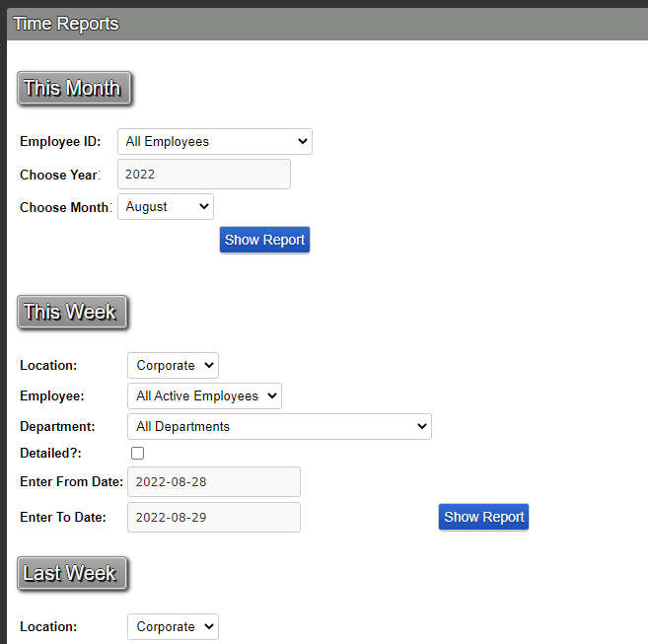Expand the Choose Month dropdown showing August
648x644 pixels.
pyautogui.click(x=165, y=207)
